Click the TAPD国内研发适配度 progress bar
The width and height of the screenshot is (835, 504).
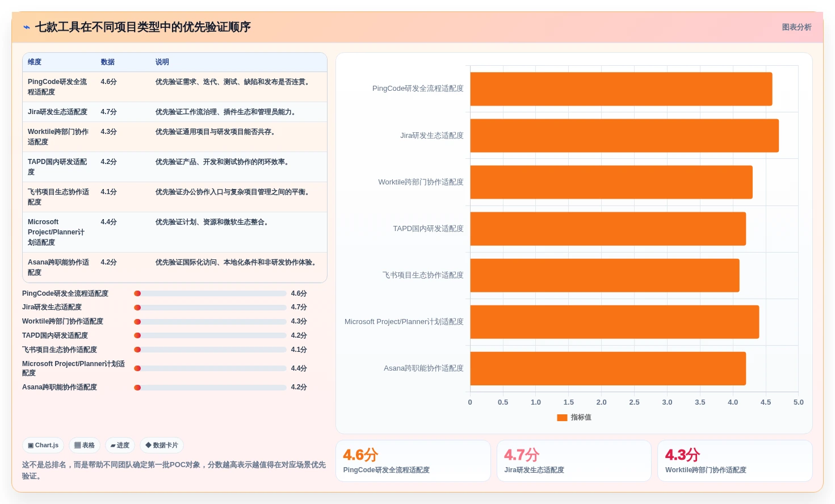[x=210, y=335]
